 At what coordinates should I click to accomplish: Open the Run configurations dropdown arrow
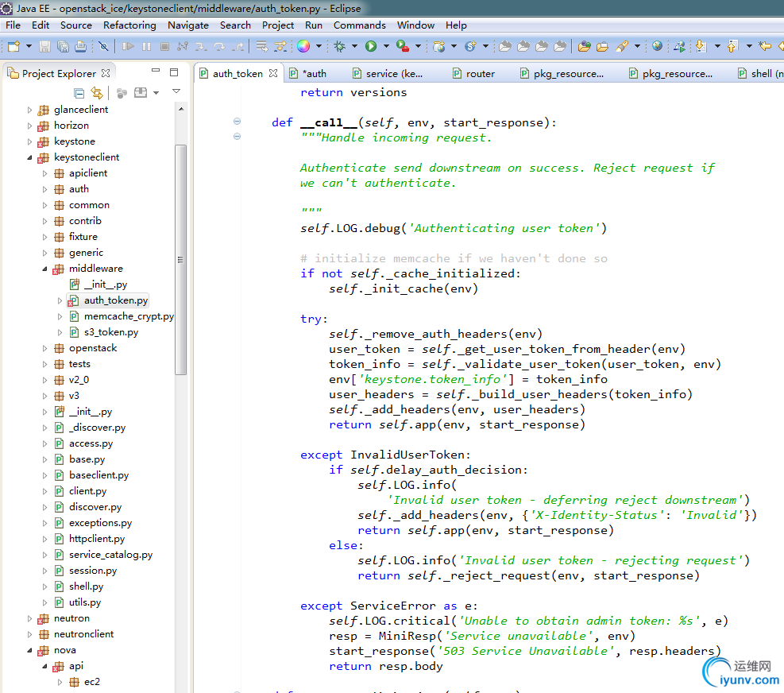point(386,47)
